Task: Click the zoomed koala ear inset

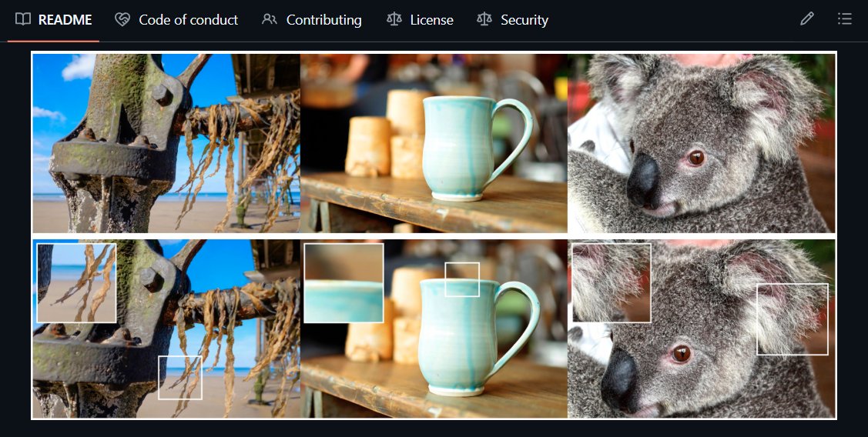Action: pyautogui.click(x=612, y=282)
